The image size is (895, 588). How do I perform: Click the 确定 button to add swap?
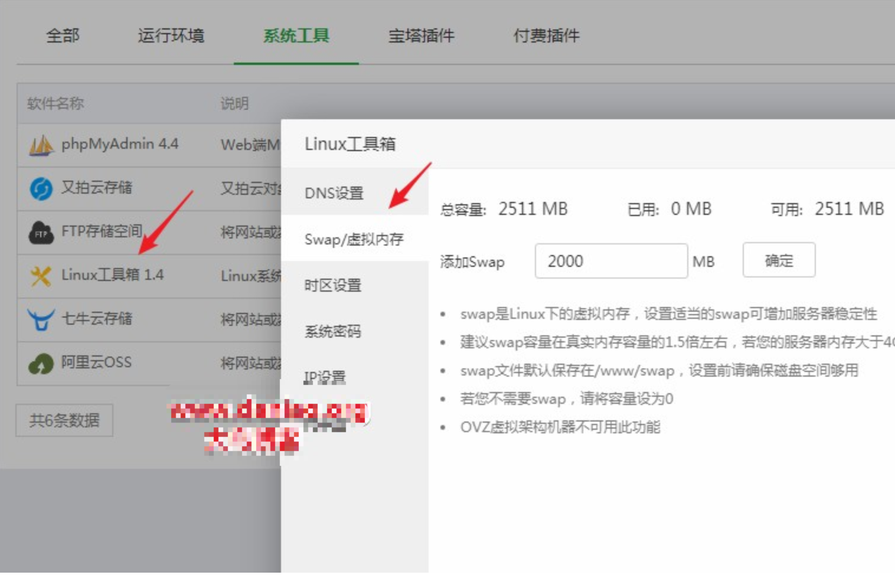[x=779, y=260]
